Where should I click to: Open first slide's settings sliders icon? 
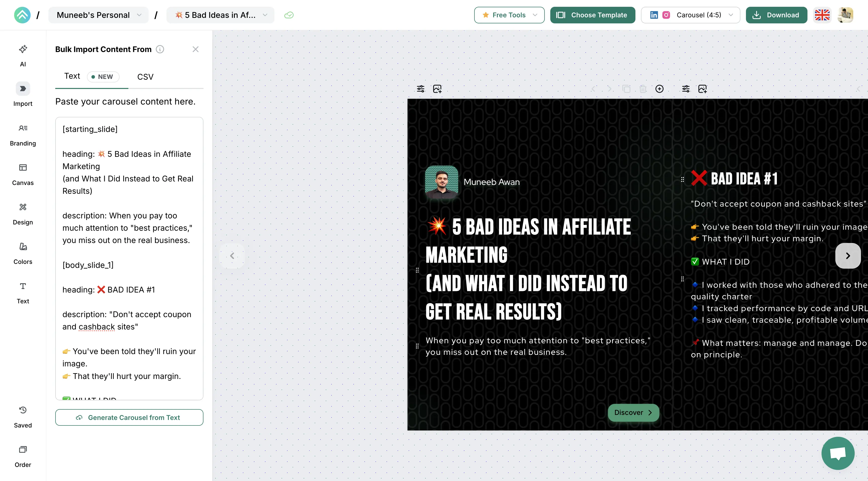click(420, 89)
